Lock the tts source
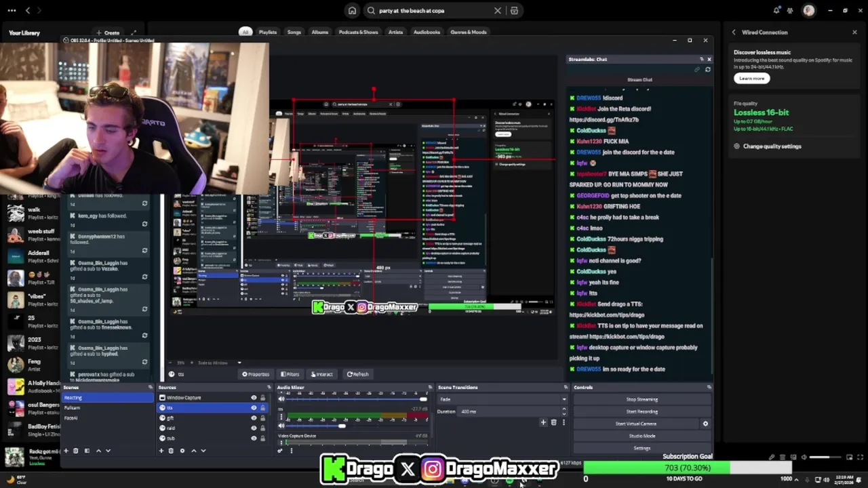Image resolution: width=868 pixels, height=488 pixels. tap(263, 408)
